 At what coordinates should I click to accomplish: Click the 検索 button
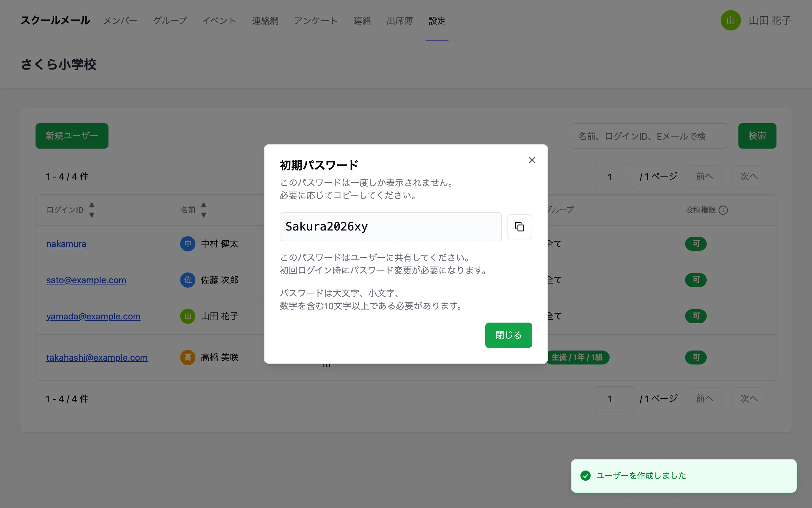[x=757, y=136]
